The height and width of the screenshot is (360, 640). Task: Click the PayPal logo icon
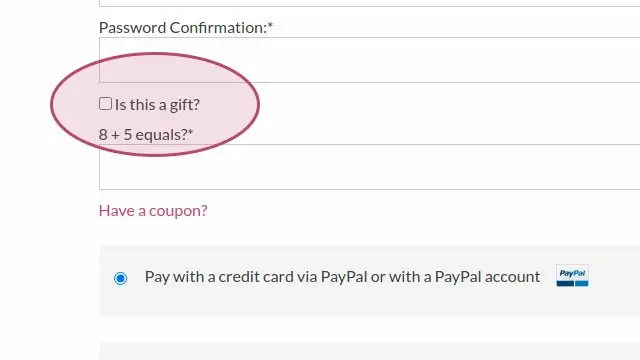572,276
